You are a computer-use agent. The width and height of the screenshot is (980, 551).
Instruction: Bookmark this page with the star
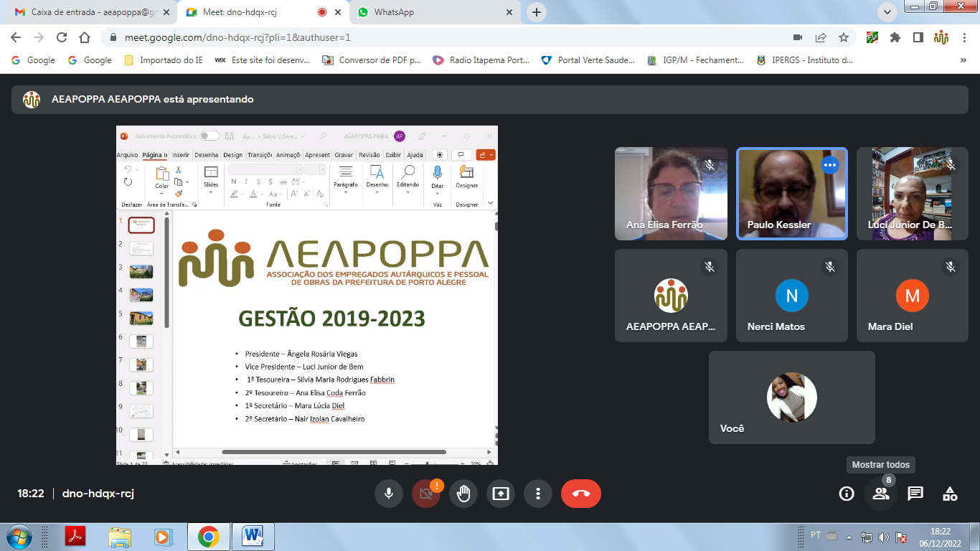(844, 37)
